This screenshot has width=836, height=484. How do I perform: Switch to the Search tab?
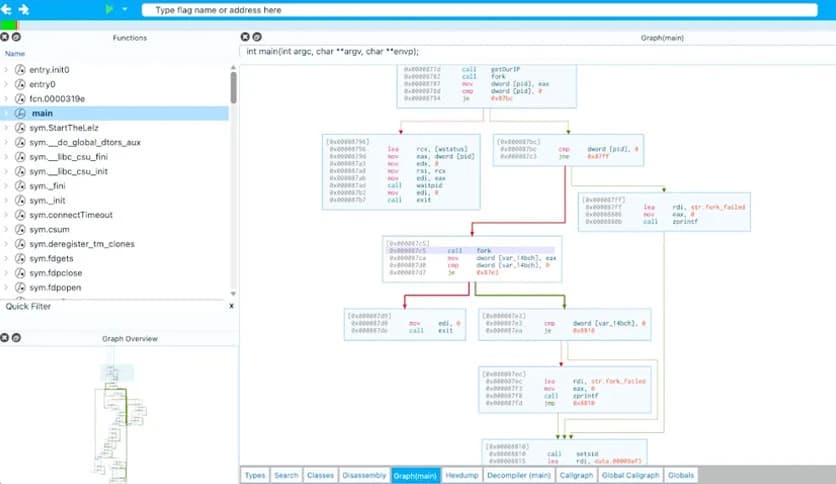[x=286, y=475]
